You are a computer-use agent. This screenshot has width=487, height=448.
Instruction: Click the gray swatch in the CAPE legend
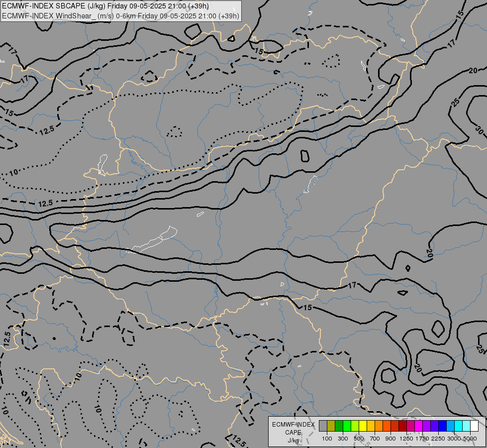(x=323, y=426)
